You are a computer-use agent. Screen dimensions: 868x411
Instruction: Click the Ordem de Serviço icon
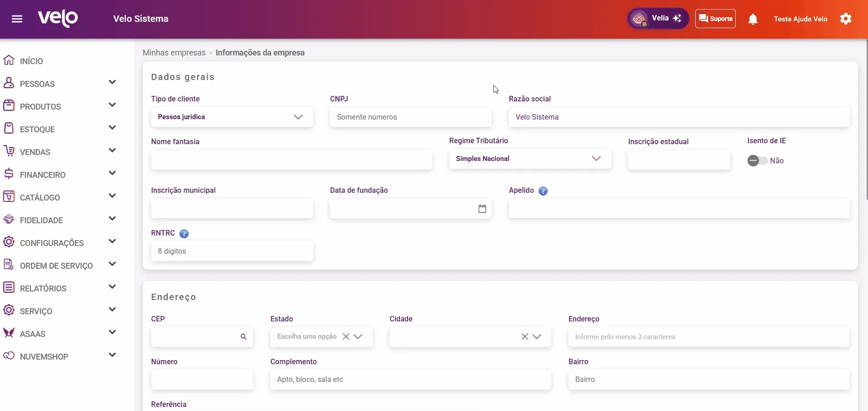(x=9, y=265)
